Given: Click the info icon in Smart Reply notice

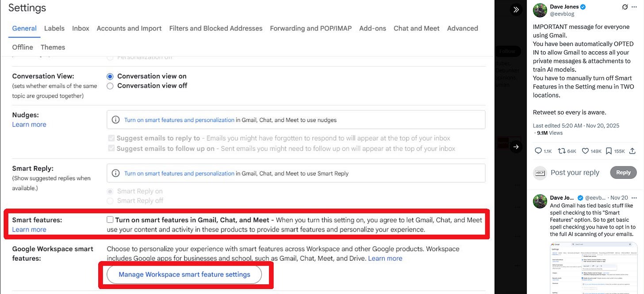Looking at the screenshot, I should click(115, 174).
